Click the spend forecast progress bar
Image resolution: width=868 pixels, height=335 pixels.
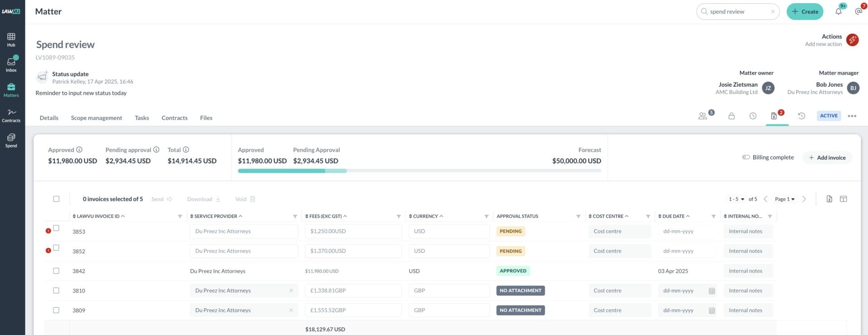click(x=420, y=171)
